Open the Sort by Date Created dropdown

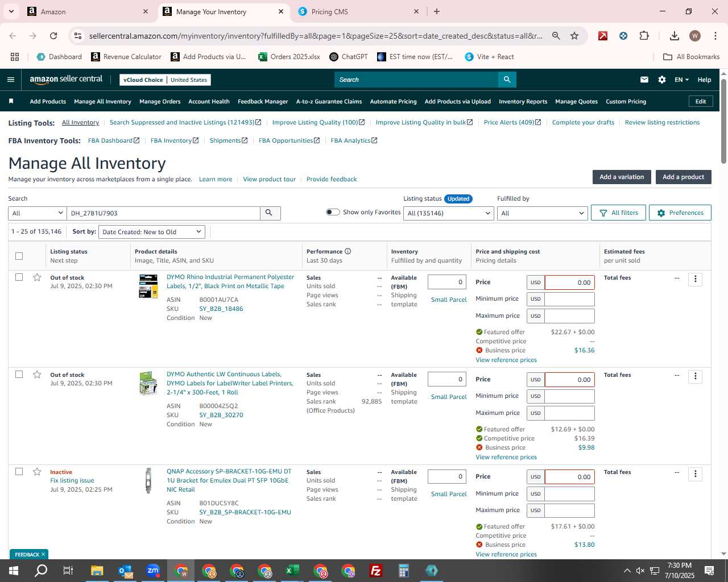pos(152,232)
